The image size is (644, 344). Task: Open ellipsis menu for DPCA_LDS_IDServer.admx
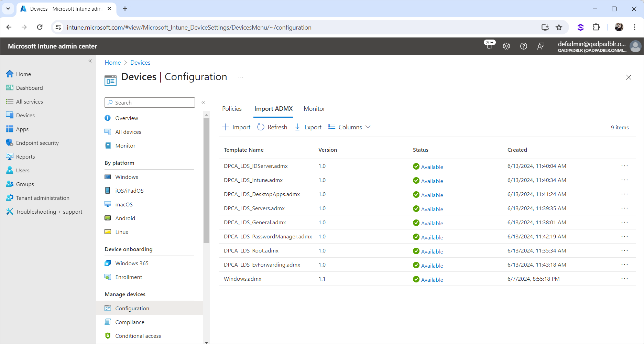click(624, 166)
